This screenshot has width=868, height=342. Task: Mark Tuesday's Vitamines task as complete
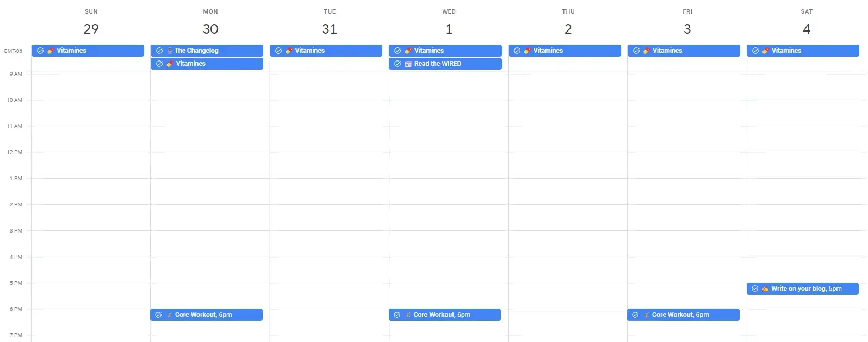[278, 51]
